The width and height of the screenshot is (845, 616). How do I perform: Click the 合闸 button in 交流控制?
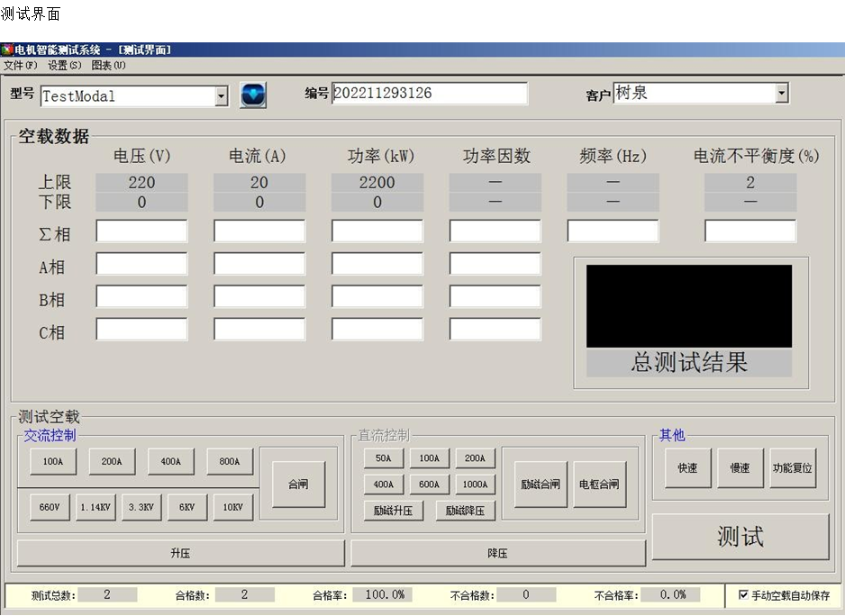(x=298, y=485)
